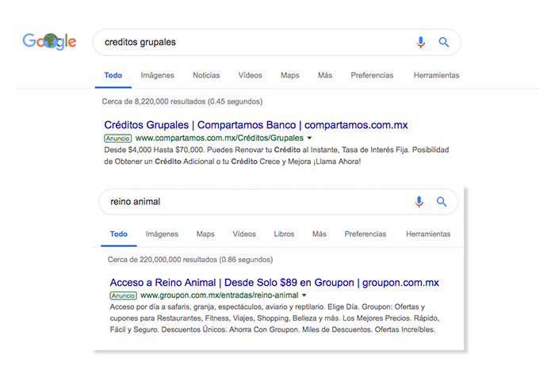The image size is (555, 392).
Task: Click Preferencias in the lower search tabs
Action: (366, 234)
